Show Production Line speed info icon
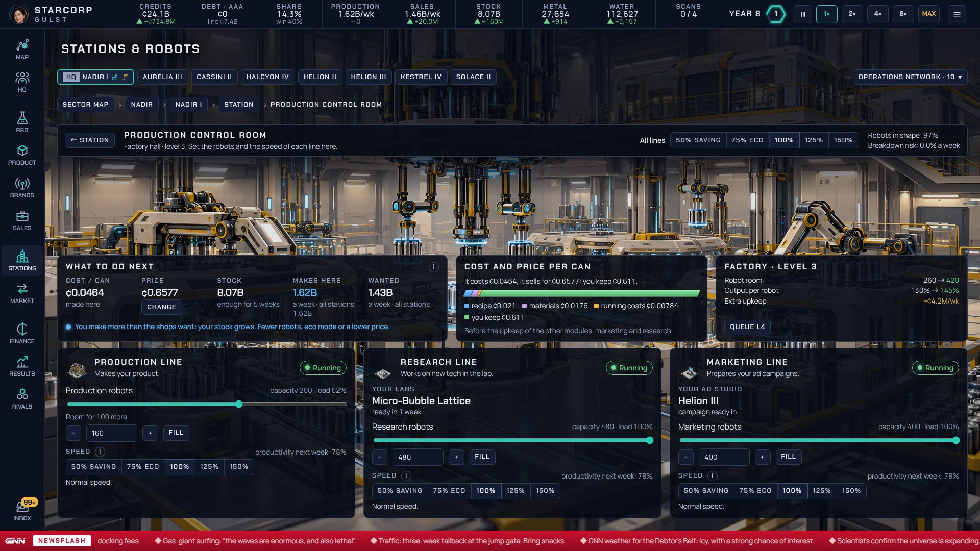Screen dimensions: 980x551 [x=100, y=452]
